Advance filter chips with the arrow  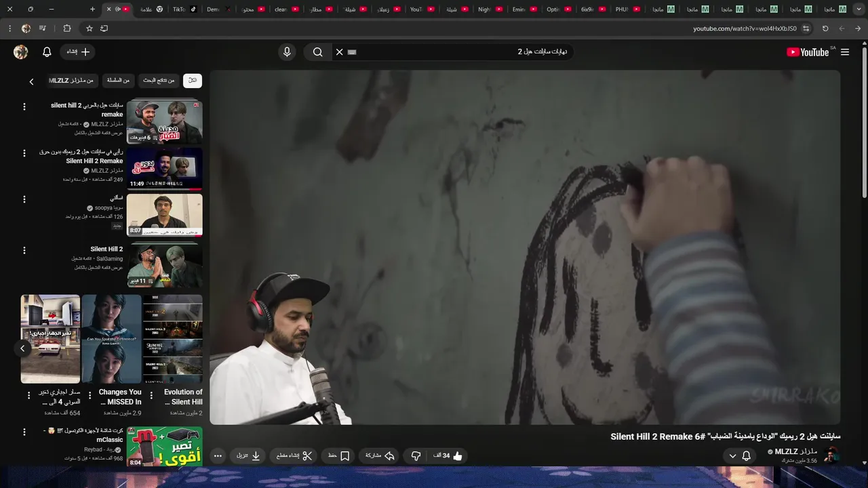[x=31, y=81]
